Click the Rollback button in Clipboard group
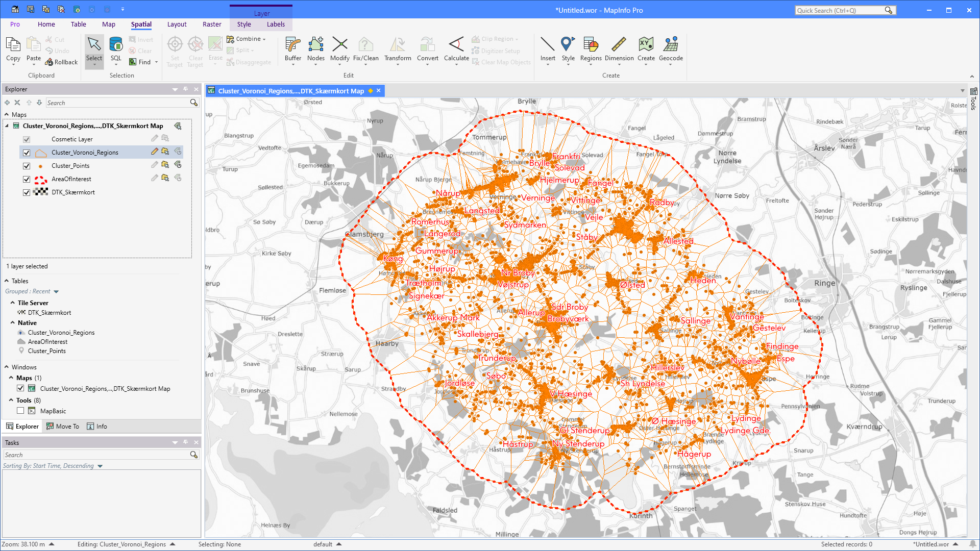This screenshot has width=980, height=551. click(61, 62)
